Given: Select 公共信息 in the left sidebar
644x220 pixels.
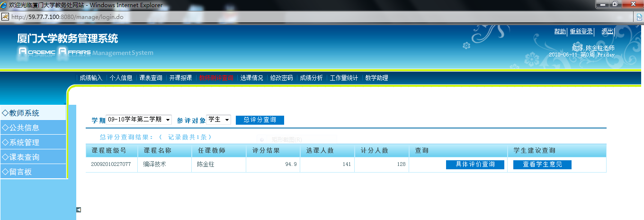Looking at the screenshot, I should point(33,128).
